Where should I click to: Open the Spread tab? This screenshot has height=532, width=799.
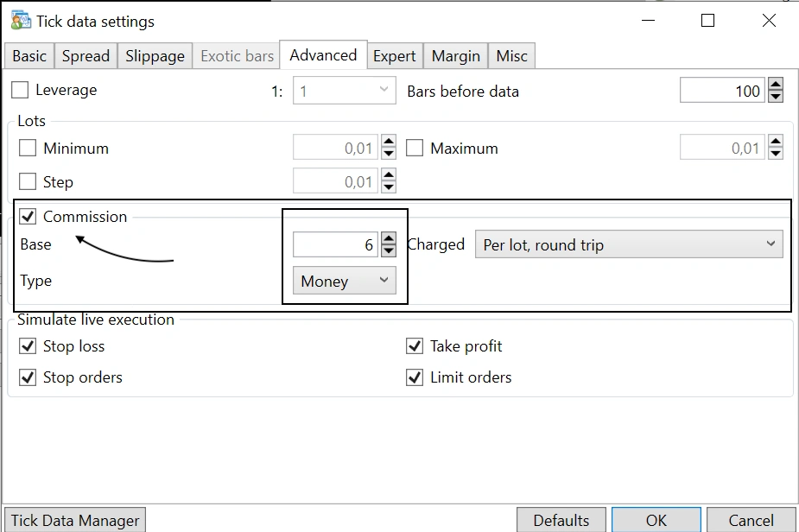(86, 55)
